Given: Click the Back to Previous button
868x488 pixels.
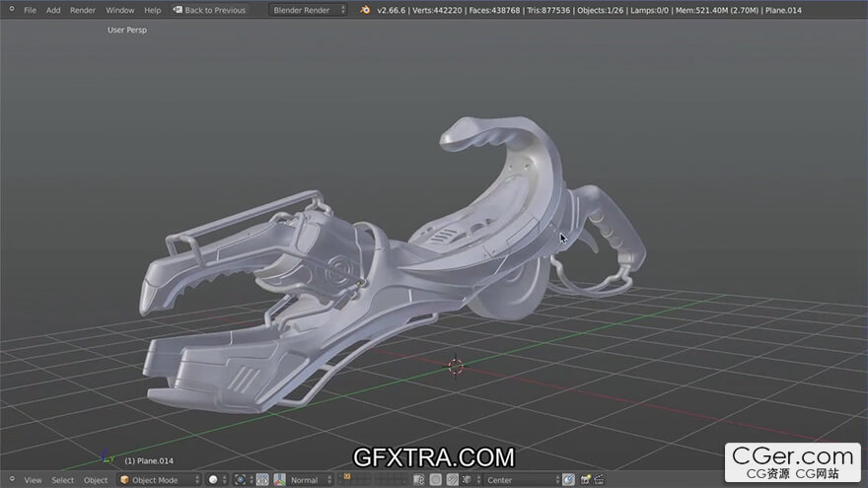Looking at the screenshot, I should click(208, 10).
